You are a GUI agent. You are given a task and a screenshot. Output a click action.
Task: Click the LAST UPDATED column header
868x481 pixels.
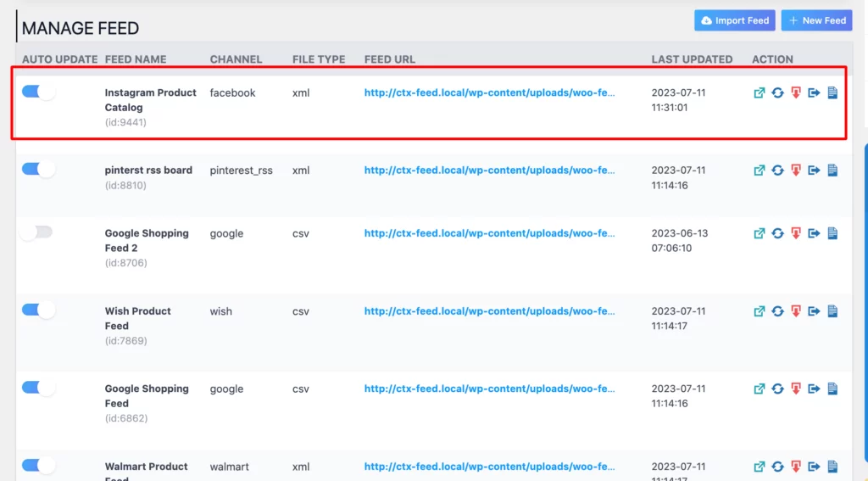[692, 59]
